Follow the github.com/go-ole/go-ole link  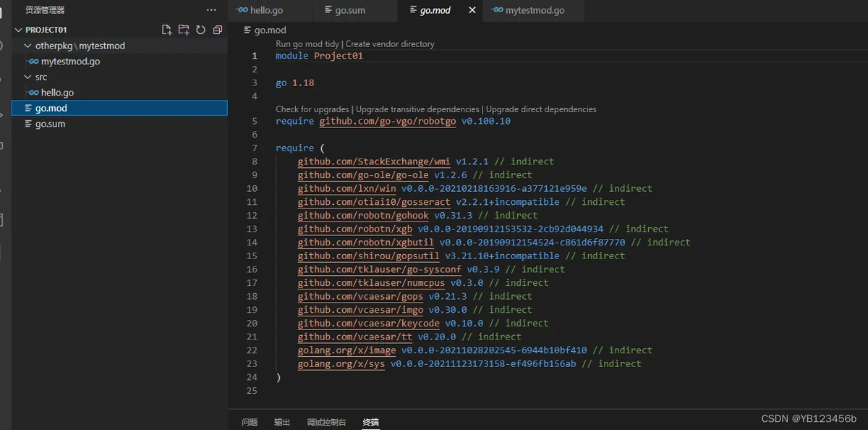click(x=363, y=175)
